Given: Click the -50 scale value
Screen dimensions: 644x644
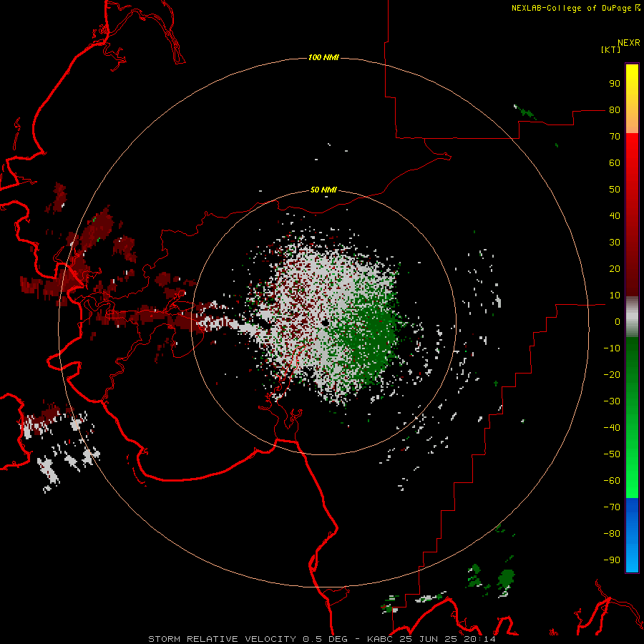Looking at the screenshot, I should (x=612, y=454).
